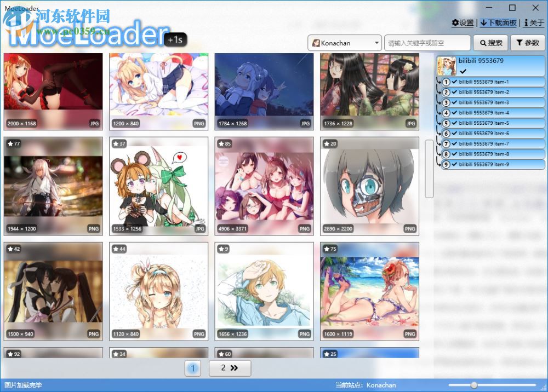The width and height of the screenshot is (548, 392).
Task: Open the 下载面板 download panel
Action: [498, 22]
